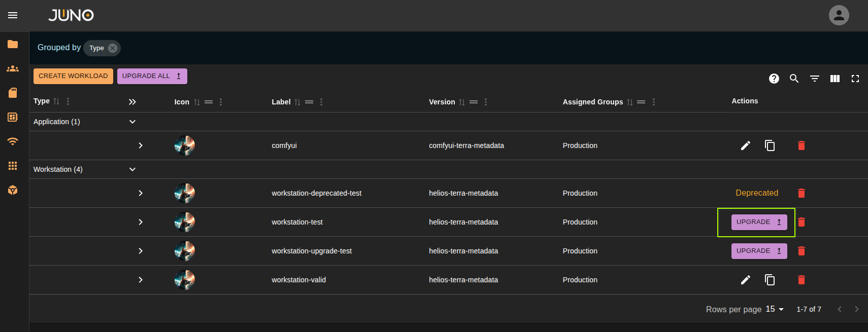
Task: Collapse the Workstation group
Action: pos(132,169)
